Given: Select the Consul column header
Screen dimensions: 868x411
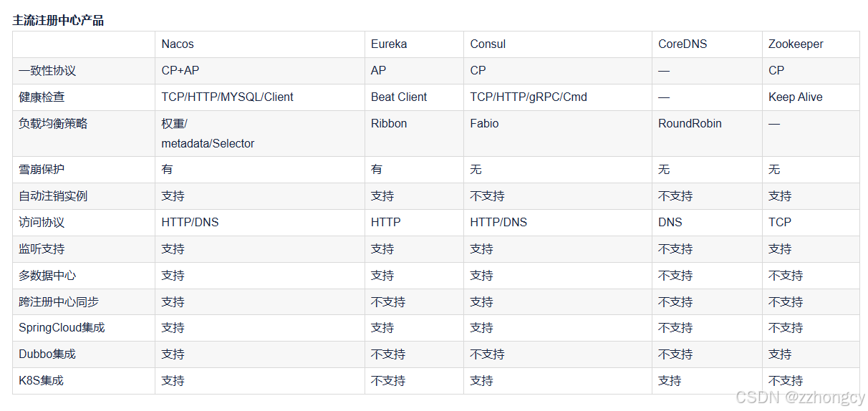Looking at the screenshot, I should 488,44.
